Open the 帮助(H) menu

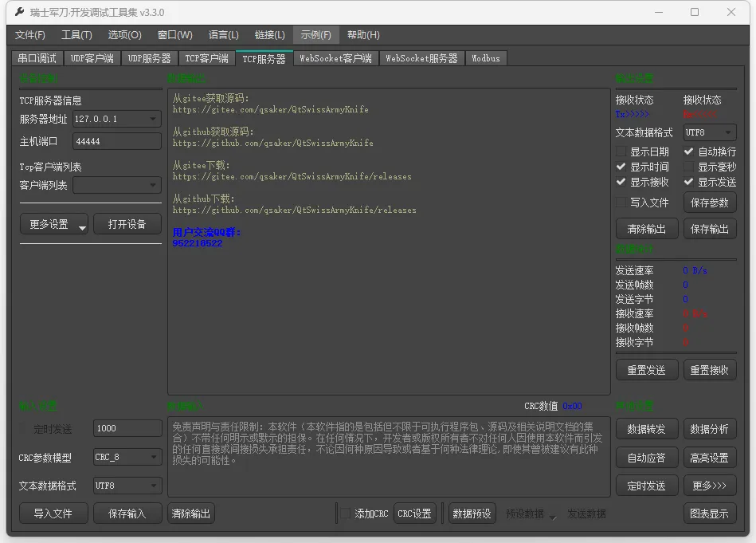[x=363, y=35]
